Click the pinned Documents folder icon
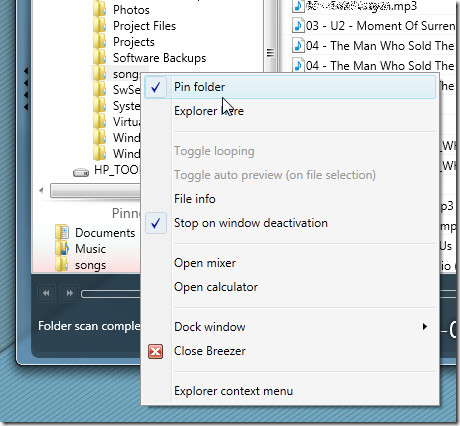This screenshot has width=460, height=426. (x=62, y=232)
